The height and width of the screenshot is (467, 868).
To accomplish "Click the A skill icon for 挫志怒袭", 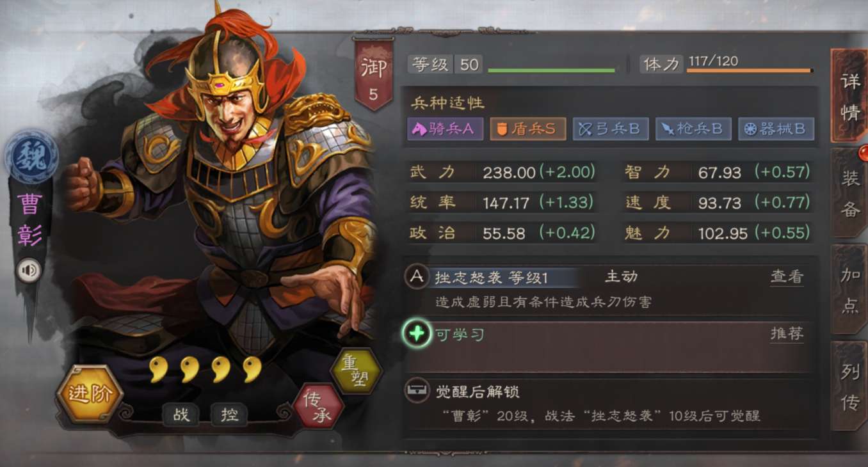I will [417, 277].
